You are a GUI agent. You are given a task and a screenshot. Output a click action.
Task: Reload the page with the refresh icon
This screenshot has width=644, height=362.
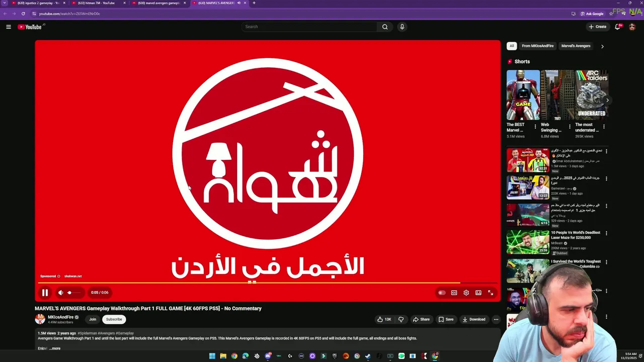coord(23,14)
